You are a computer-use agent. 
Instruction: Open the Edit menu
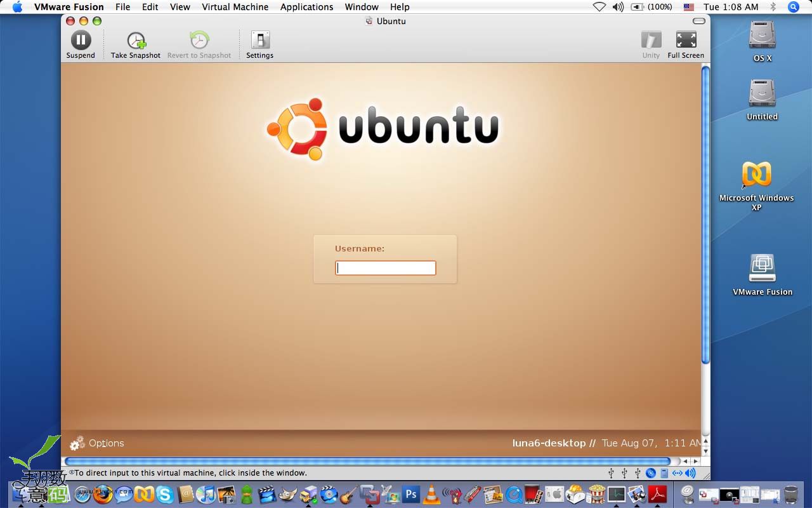[150, 7]
